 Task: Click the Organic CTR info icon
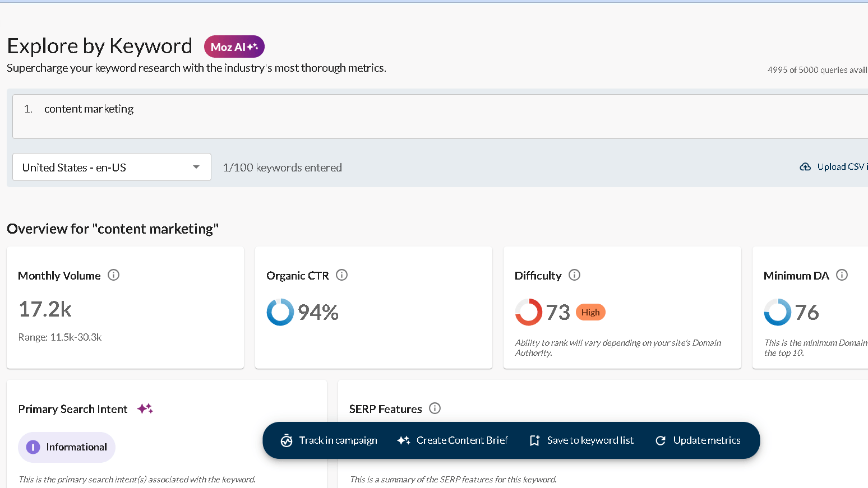[342, 275]
